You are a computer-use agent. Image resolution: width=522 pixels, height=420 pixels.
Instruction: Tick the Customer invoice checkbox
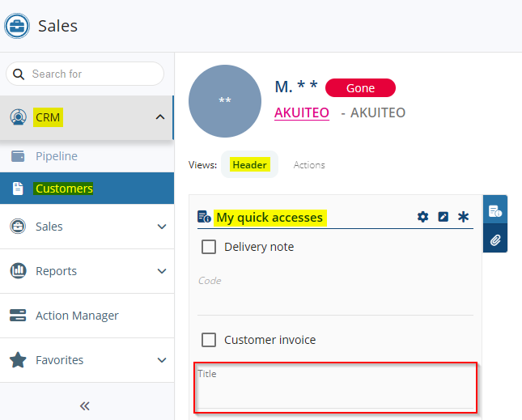(209, 340)
